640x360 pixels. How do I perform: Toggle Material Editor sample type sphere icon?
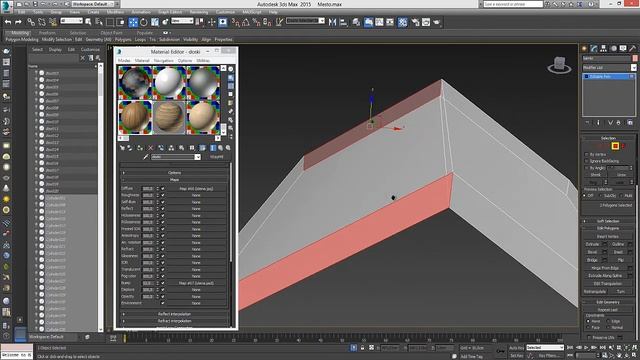231,69
